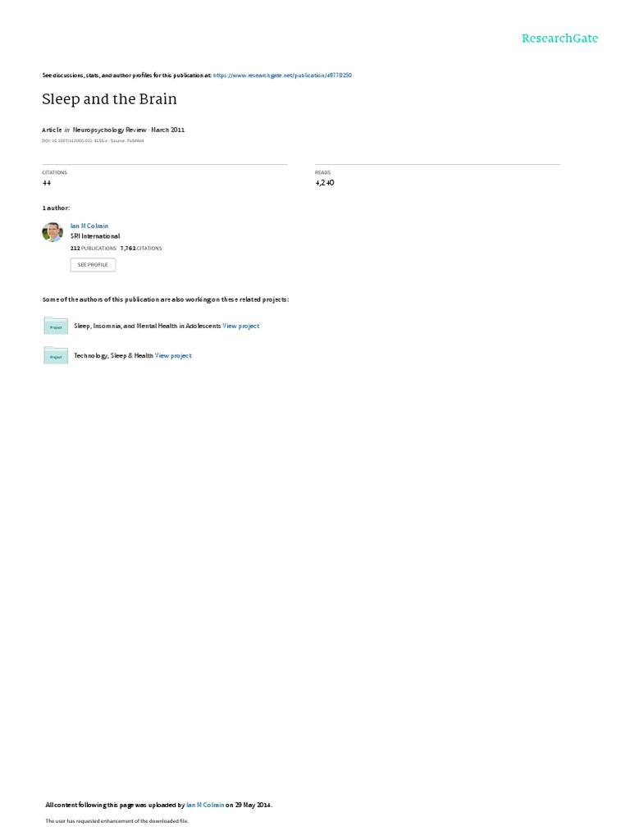Open View project for Technology, Sleep & Health
Image resolution: width=630 pixels, height=840 pixels.
173,356
